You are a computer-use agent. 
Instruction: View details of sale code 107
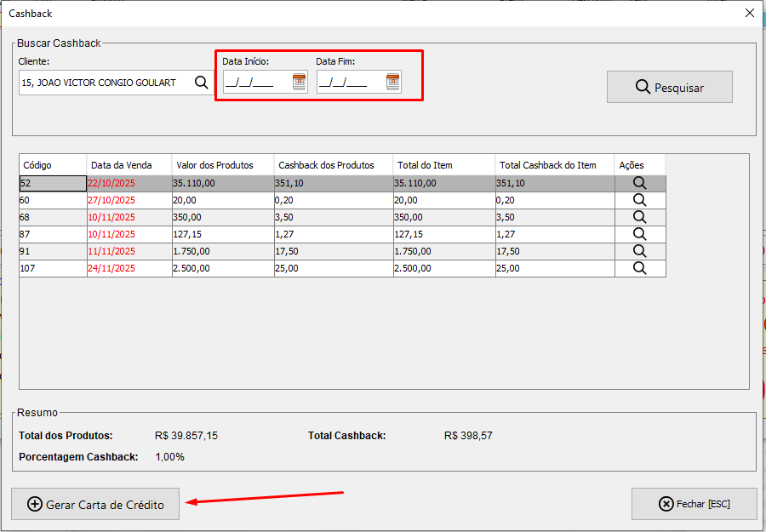[639, 268]
